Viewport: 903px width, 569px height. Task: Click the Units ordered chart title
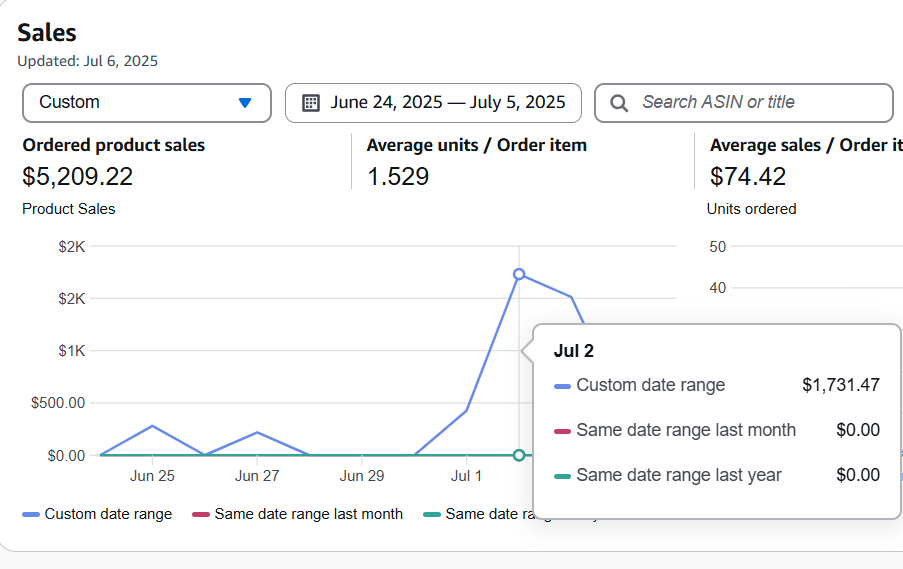click(x=751, y=209)
